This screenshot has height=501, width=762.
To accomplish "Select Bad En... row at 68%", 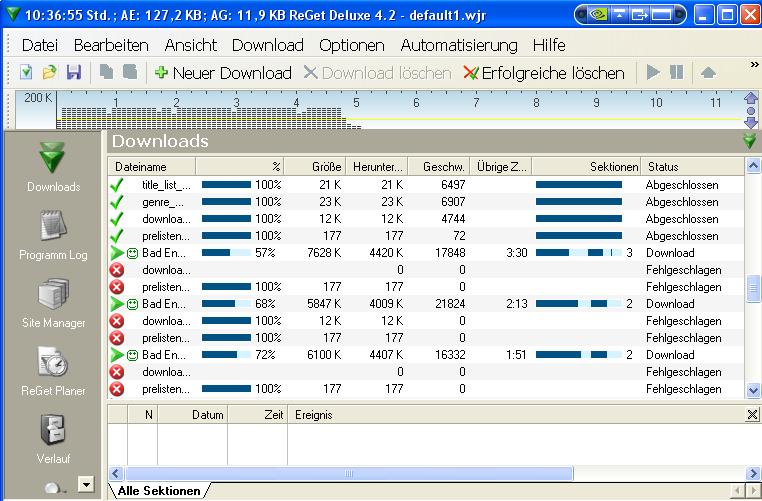I will tap(426, 304).
